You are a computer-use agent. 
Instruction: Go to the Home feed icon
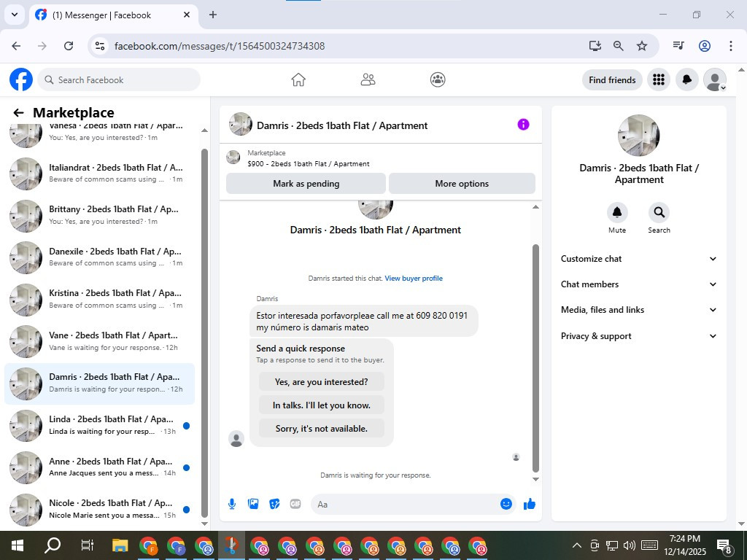[298, 79]
